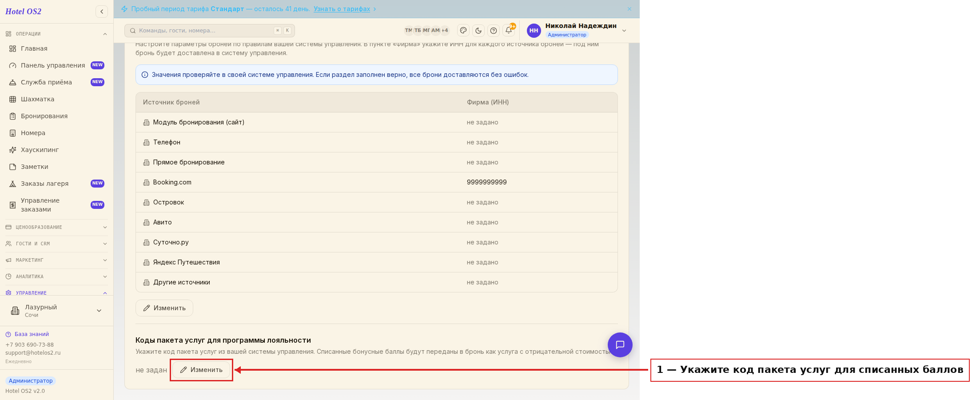Open the color theme palette icon
980x400 pixels.
(x=463, y=31)
